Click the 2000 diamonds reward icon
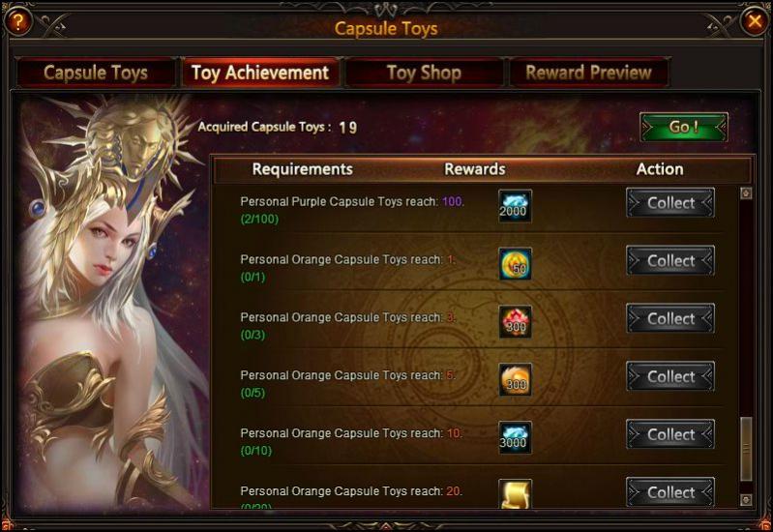773x532 pixels. 515,206
